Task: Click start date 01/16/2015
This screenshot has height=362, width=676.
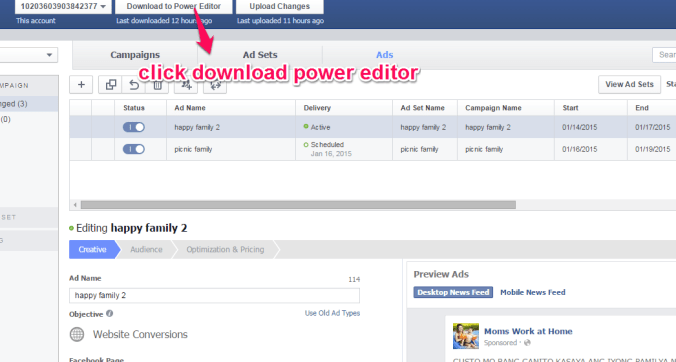Action: (579, 149)
